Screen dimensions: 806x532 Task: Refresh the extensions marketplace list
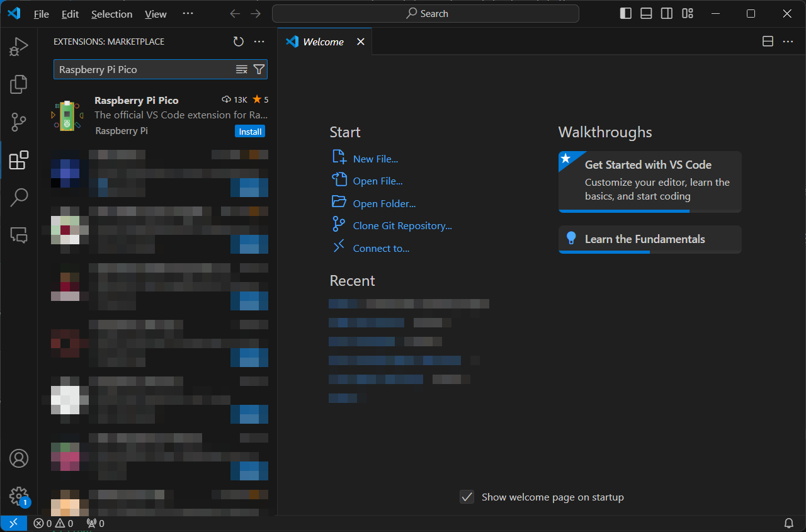point(238,42)
